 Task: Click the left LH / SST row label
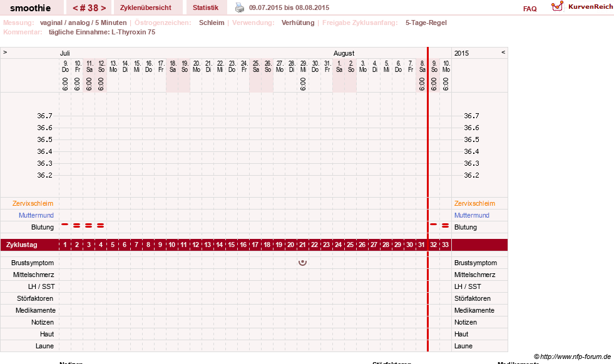pos(41,286)
